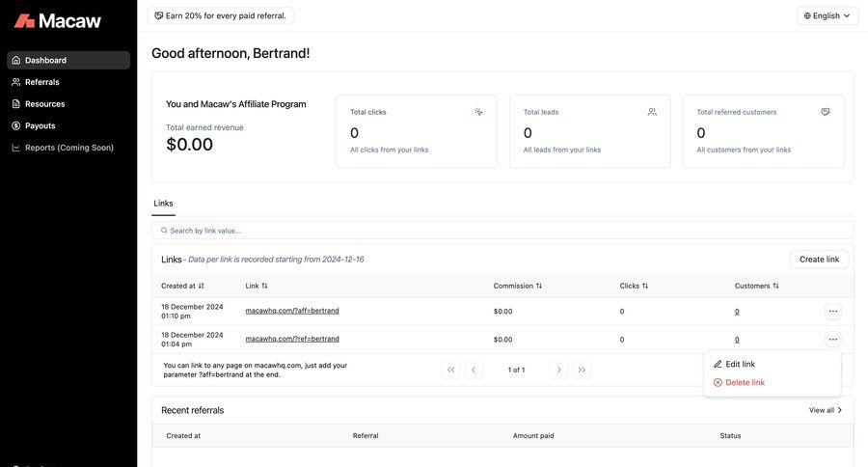This screenshot has width=868, height=467.
Task: Click $0.00 commission in ?aff=bertrand row
Action: click(503, 312)
